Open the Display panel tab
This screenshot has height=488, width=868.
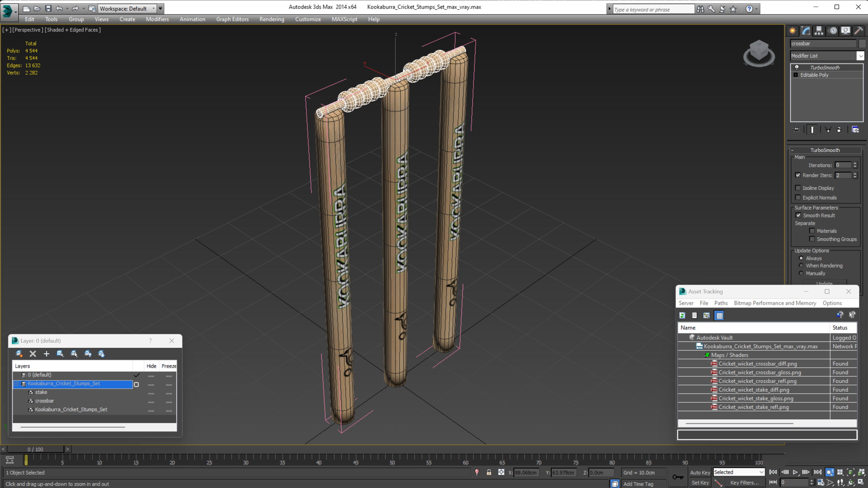click(845, 31)
